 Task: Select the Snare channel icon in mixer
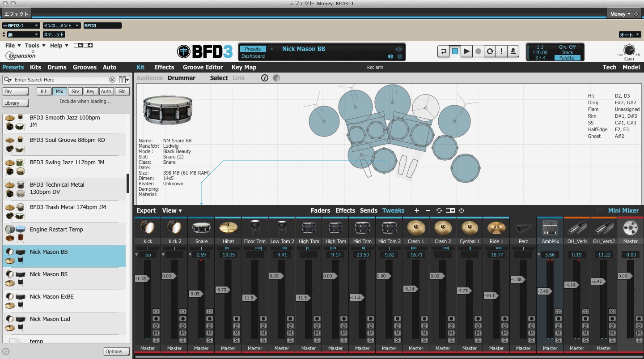pyautogui.click(x=201, y=228)
